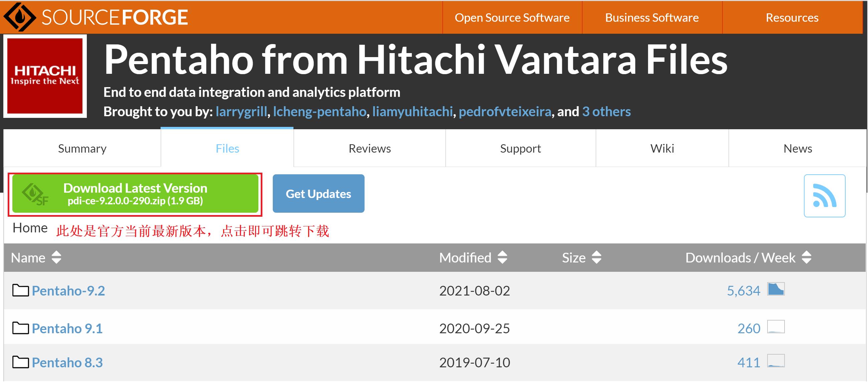Screen dimensions: 868x382
Task: Go to the Wiki tab
Action: (x=662, y=148)
